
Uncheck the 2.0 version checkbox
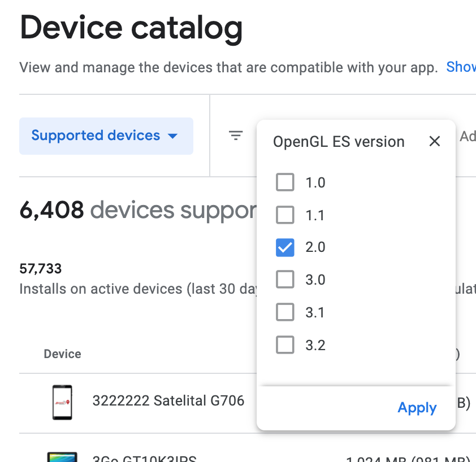[x=285, y=247]
